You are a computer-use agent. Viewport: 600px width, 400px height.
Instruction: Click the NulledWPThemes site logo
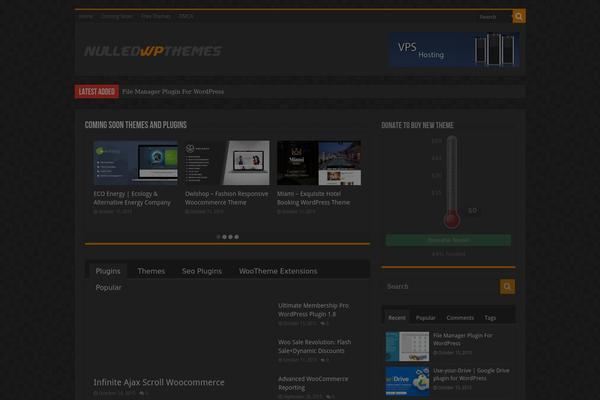[153, 51]
